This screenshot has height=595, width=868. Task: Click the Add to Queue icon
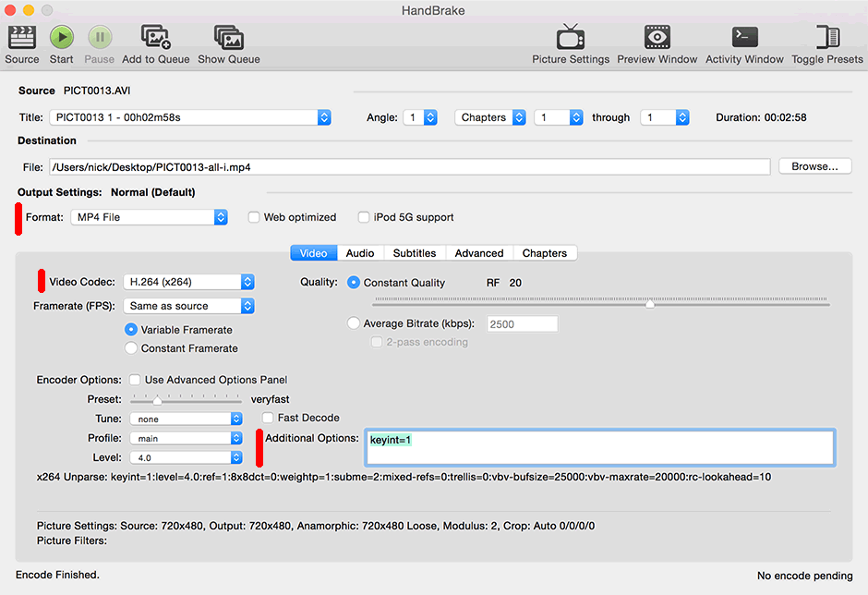point(155,37)
